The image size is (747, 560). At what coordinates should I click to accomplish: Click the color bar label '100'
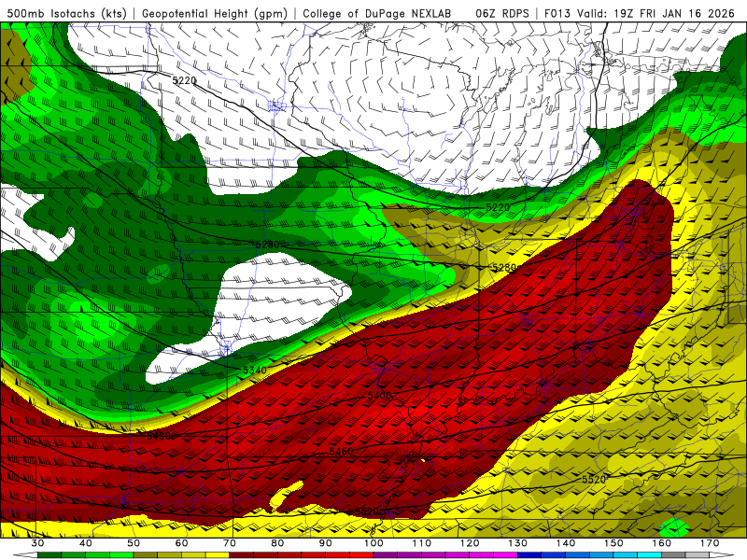coord(373,543)
